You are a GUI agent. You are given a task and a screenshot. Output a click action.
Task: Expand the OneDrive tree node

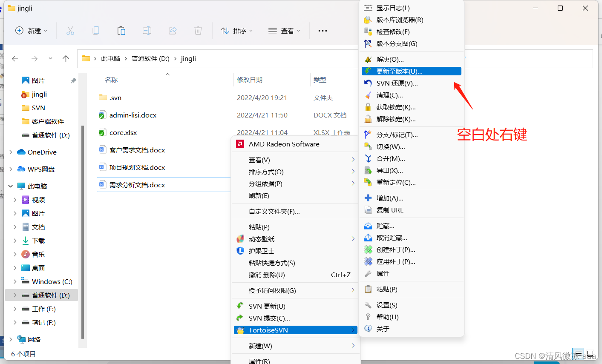(11, 152)
